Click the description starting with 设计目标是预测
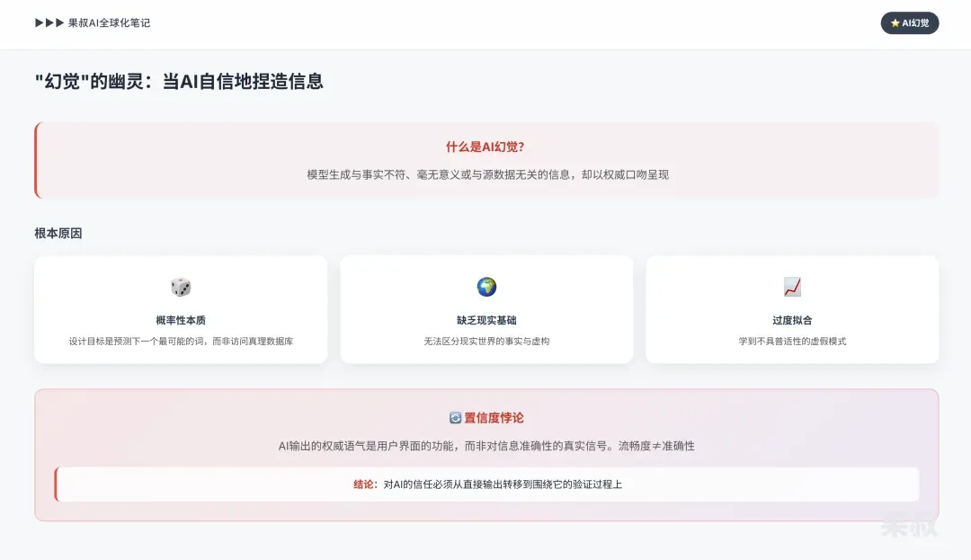 coord(181,342)
